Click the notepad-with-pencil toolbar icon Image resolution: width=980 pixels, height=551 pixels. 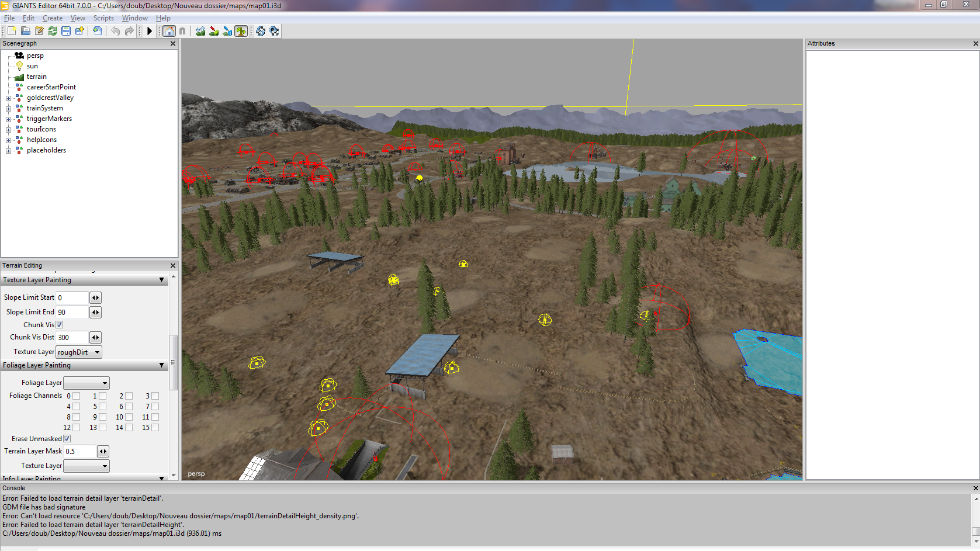coord(39,31)
